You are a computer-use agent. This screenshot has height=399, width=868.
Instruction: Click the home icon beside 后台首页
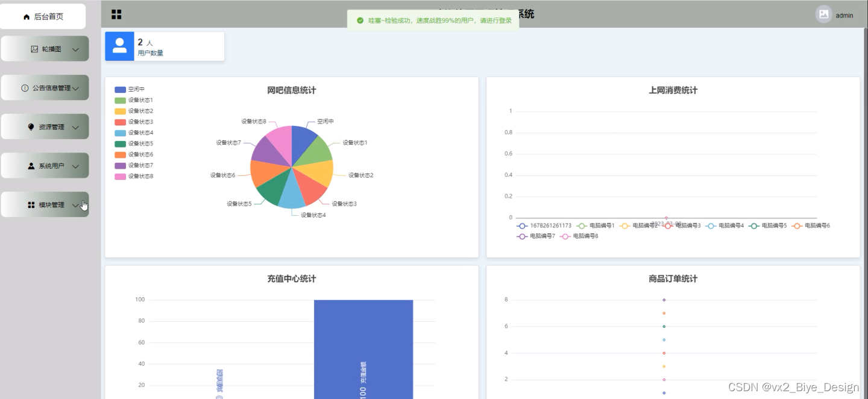pyautogui.click(x=27, y=17)
